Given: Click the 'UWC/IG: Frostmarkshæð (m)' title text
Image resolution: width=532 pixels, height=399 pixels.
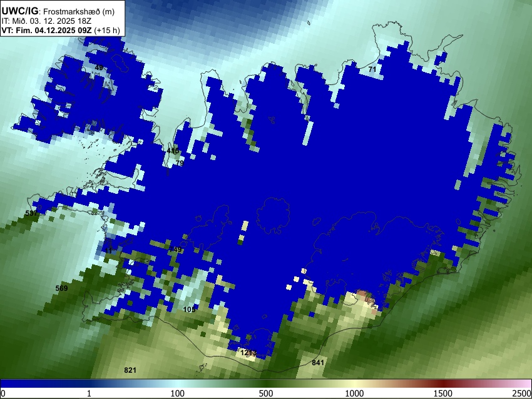Looking at the screenshot, I should coord(58,11).
